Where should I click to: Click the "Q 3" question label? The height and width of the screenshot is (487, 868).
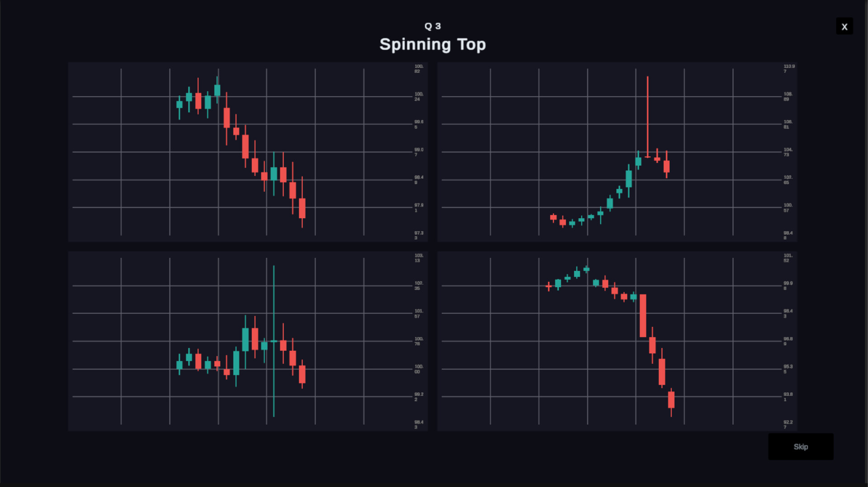pos(433,26)
